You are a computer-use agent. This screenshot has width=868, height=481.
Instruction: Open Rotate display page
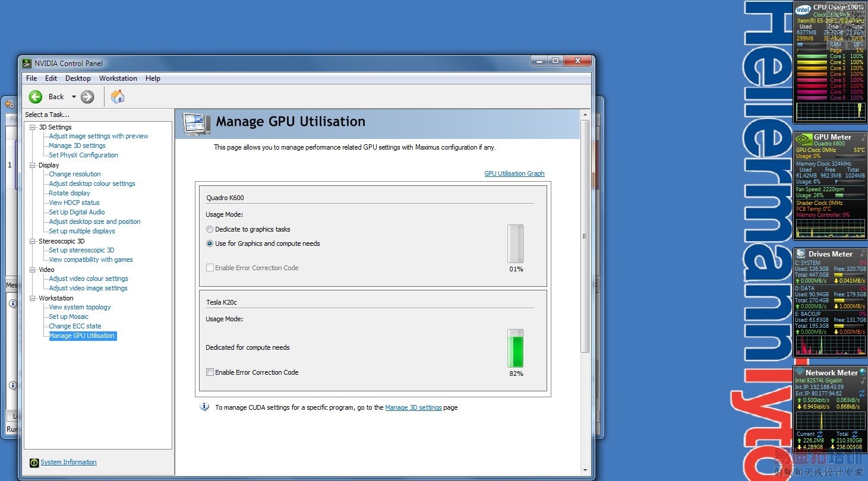(70, 193)
